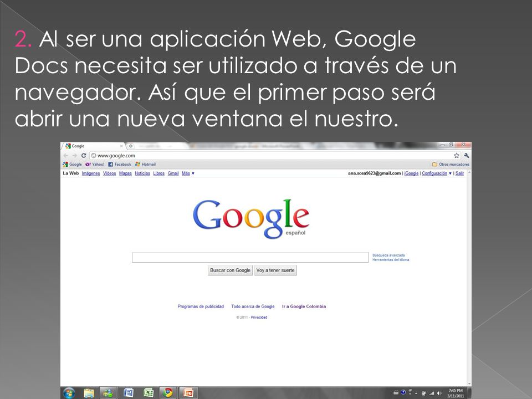The image size is (532, 399).
Task: Open Chrome's wrench settings menu
Action: click(467, 155)
